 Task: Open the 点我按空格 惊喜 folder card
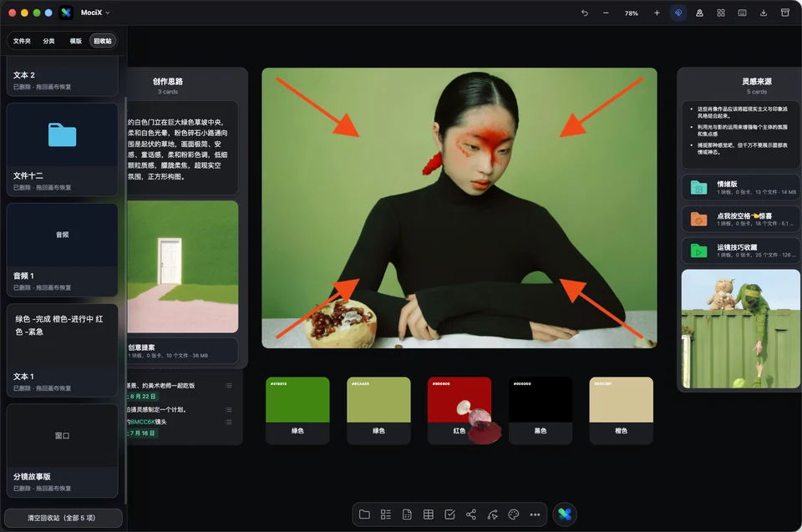tap(741, 219)
